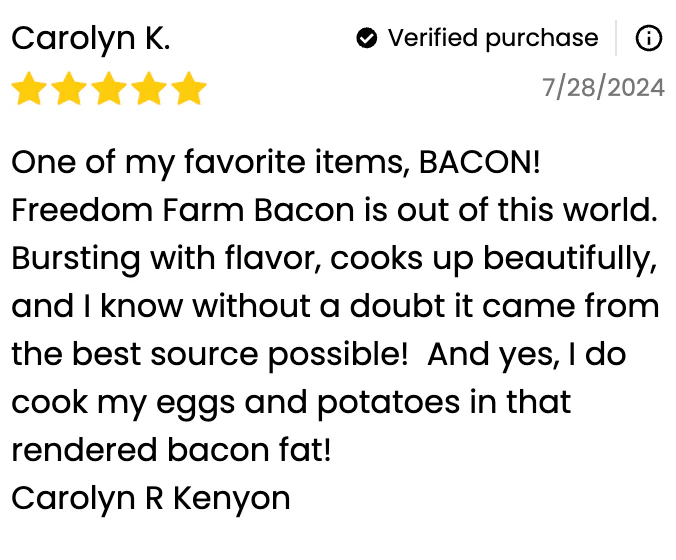Image resolution: width=676 pixels, height=560 pixels.
Task: Click the 'Freedom Farm Bacon' text
Action: [183, 211]
